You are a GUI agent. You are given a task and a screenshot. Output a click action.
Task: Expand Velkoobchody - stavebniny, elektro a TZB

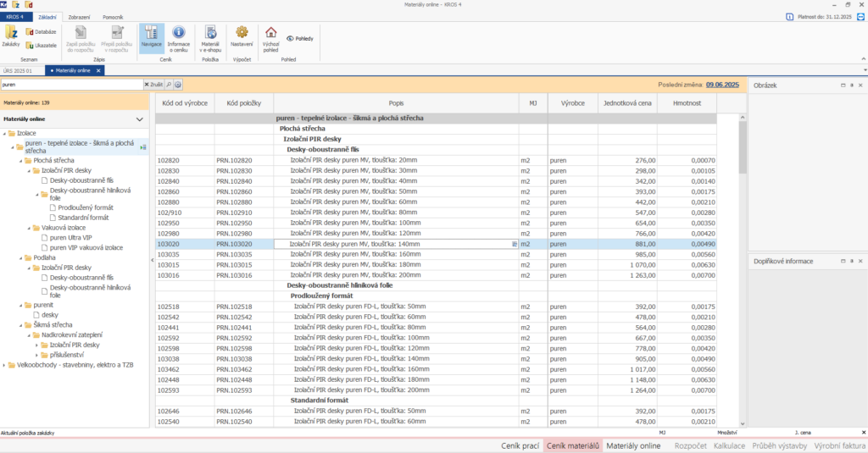click(x=4, y=365)
